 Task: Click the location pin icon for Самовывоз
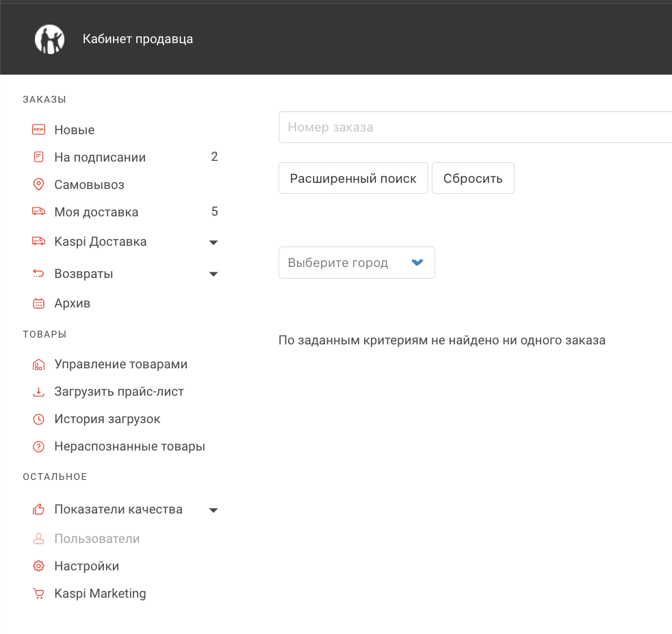(x=38, y=184)
